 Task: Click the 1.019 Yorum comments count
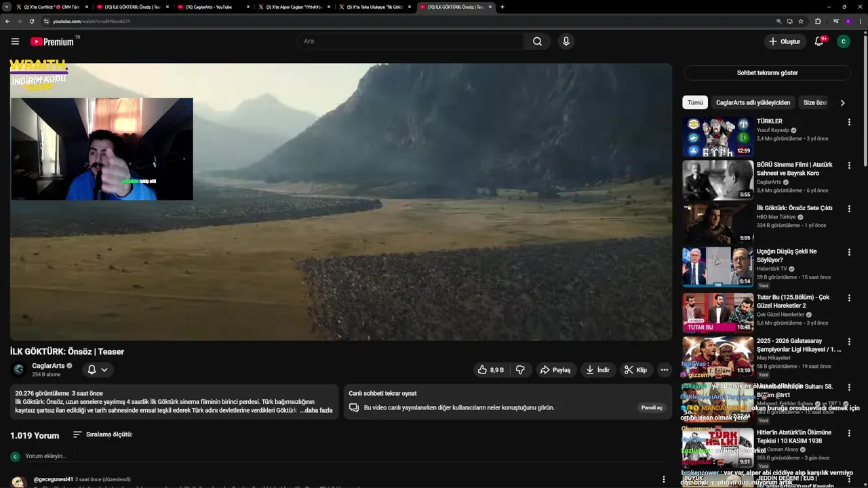(x=35, y=435)
